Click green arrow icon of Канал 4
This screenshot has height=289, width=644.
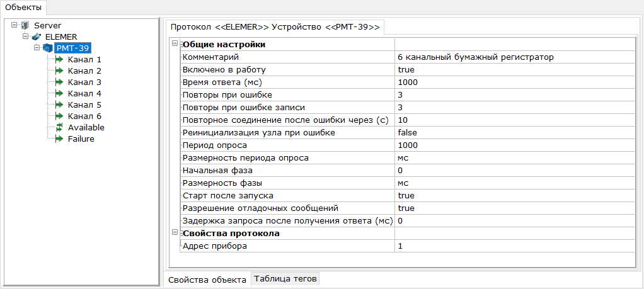click(x=59, y=93)
